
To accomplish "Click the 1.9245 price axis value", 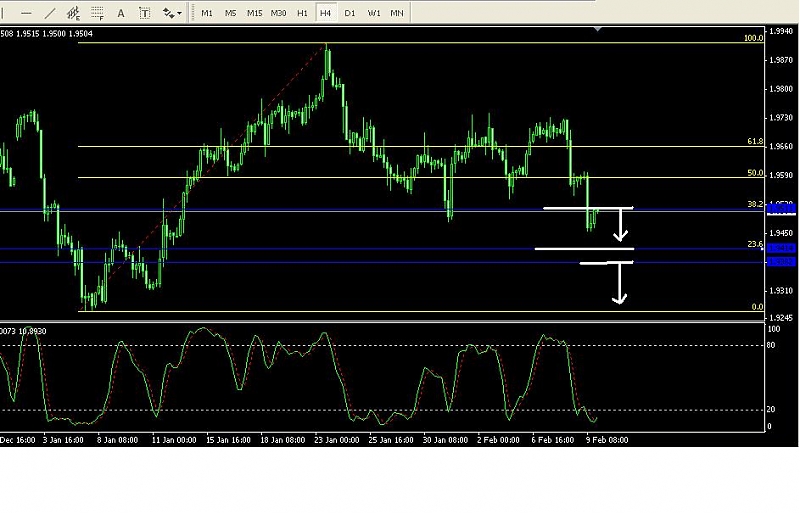I will [x=782, y=318].
